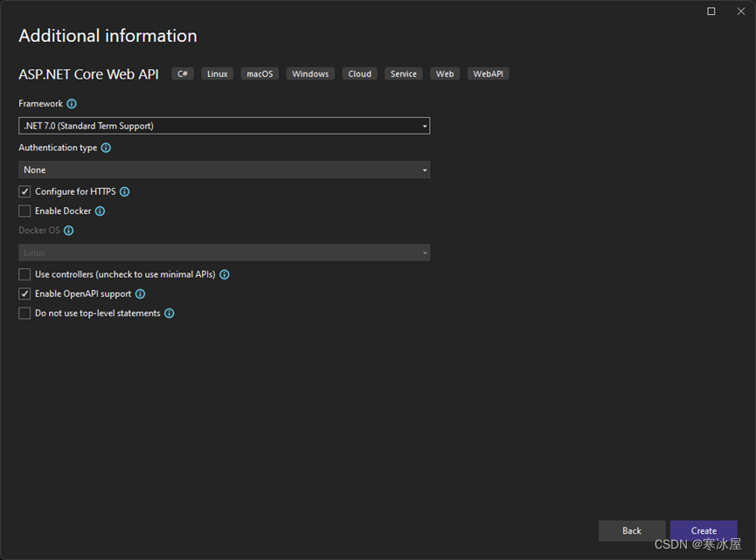Click the ASP.NET Core Web API title

(x=89, y=74)
